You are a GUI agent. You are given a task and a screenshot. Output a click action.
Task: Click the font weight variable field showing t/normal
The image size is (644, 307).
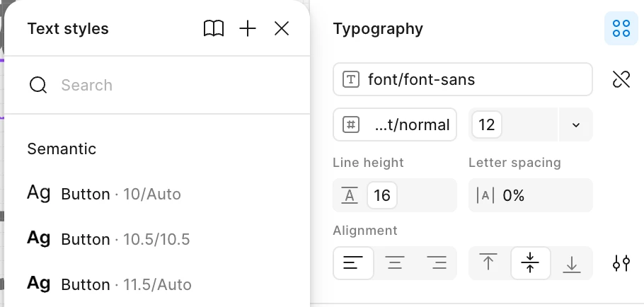click(395, 124)
